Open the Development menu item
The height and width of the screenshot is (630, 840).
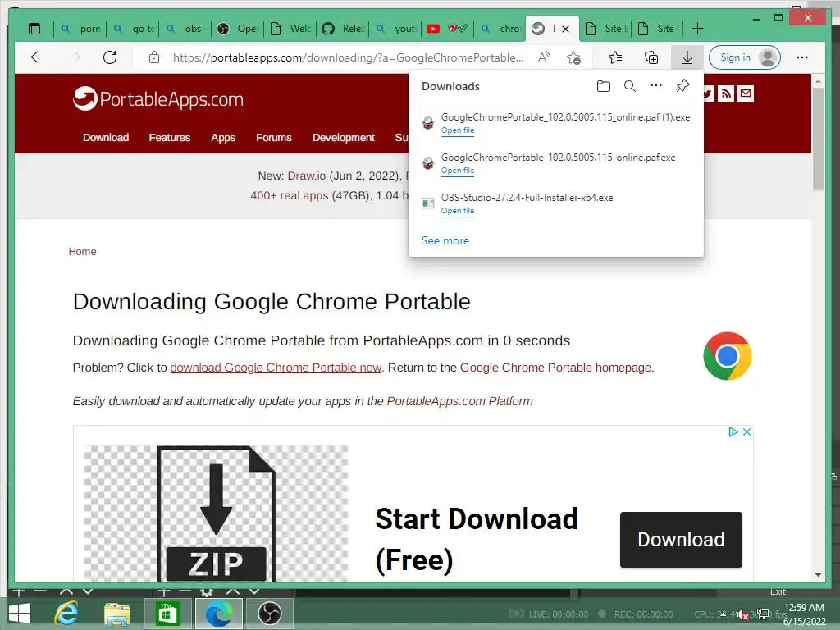[344, 138]
